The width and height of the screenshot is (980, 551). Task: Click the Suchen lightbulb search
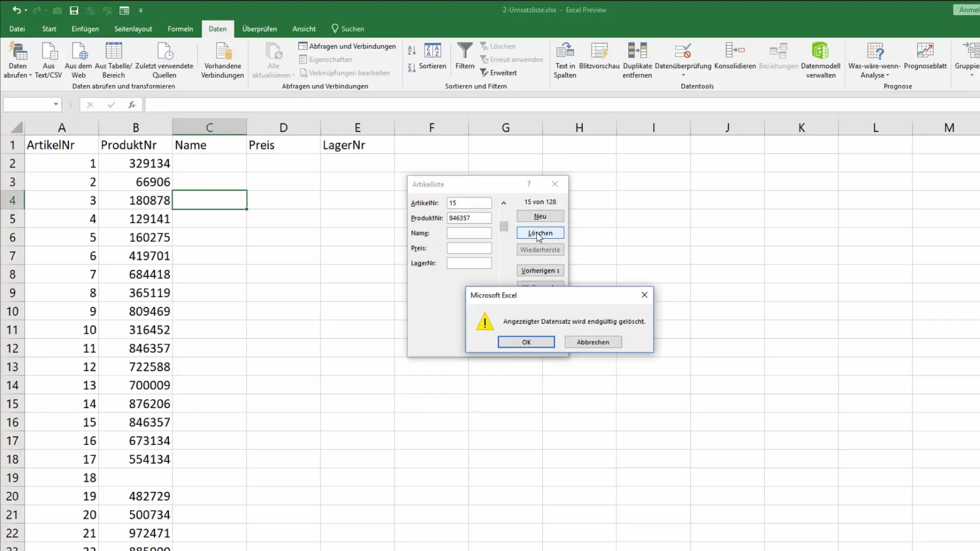348,29
